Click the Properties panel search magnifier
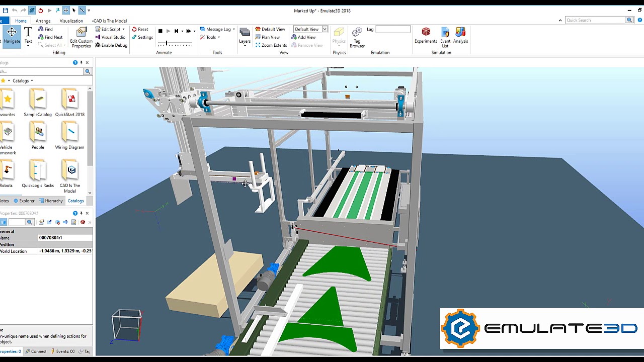This screenshot has width=644, height=362. [x=29, y=222]
